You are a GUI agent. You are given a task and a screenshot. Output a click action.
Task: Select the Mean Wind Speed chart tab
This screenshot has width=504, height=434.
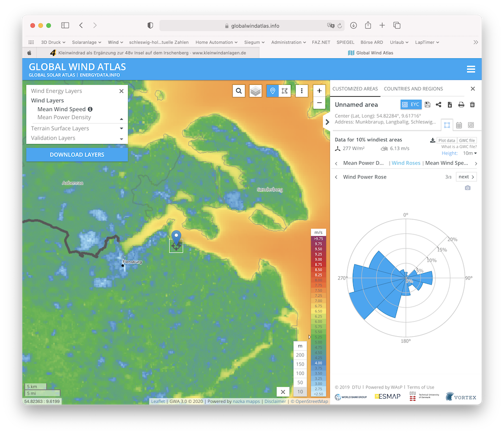point(447,163)
